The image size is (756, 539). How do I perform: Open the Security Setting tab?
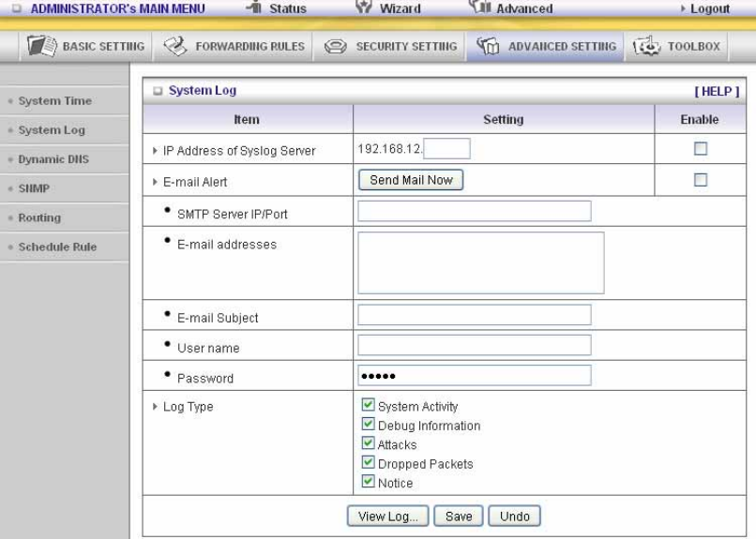[390, 46]
